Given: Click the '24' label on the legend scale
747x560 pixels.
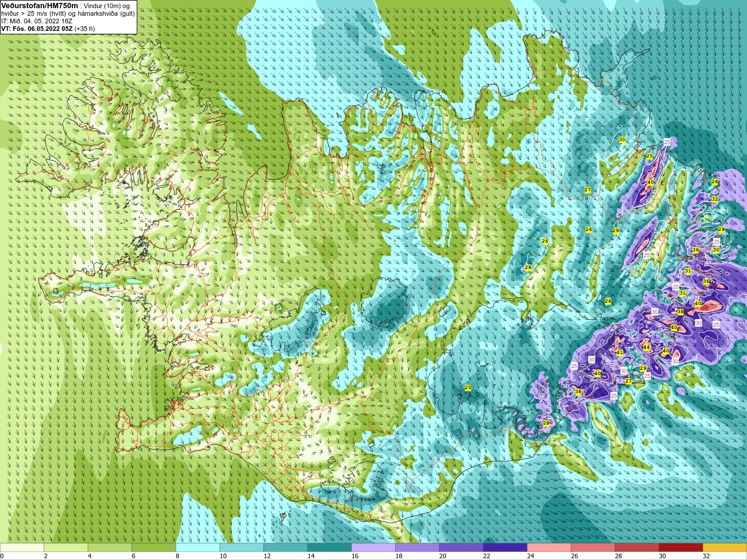Looking at the screenshot, I should [530, 556].
